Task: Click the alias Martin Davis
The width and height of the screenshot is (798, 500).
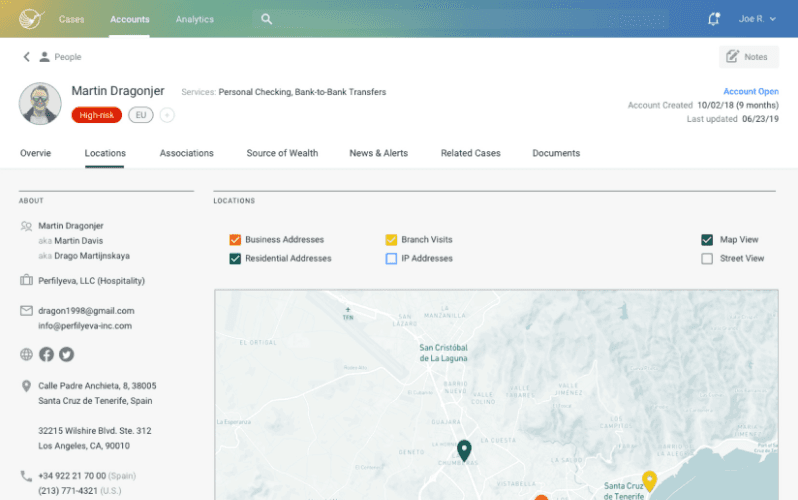Action: 78,241
